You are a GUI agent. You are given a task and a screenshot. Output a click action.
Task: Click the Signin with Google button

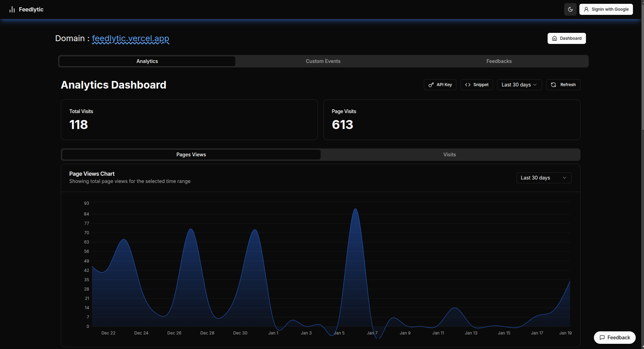(606, 9)
